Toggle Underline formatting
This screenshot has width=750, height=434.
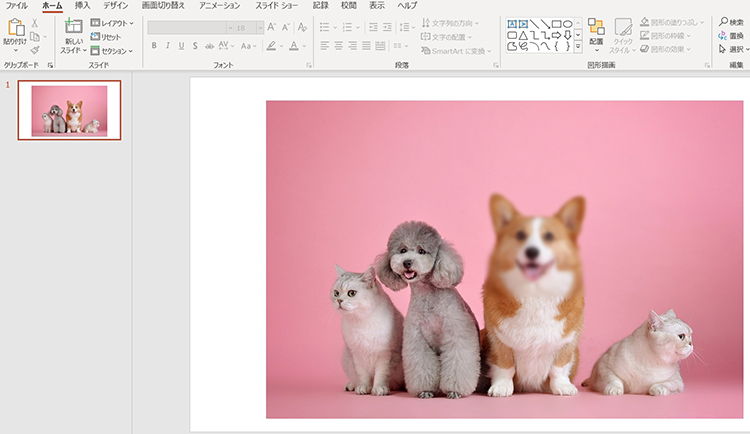[180, 46]
